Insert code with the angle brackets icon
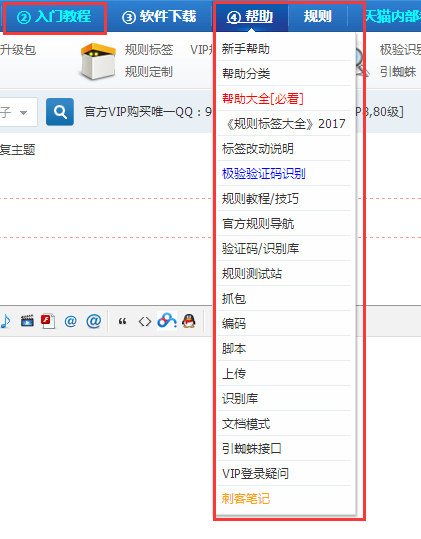Image resolution: width=421 pixels, height=539 pixels. pyautogui.click(x=145, y=321)
